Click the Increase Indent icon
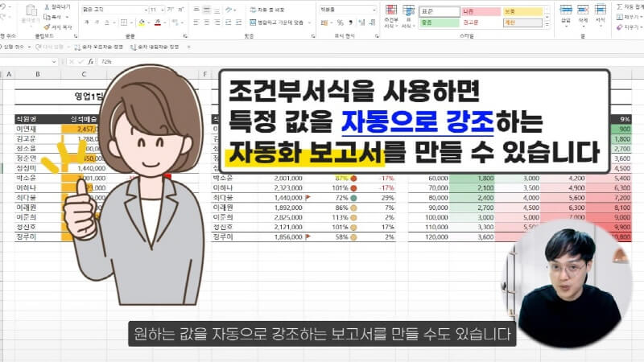Viewport: 644px width, 362px height. [x=238, y=23]
